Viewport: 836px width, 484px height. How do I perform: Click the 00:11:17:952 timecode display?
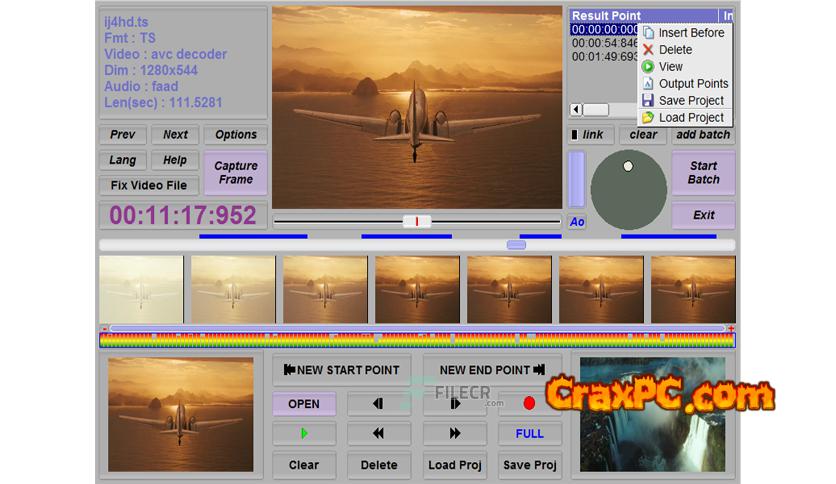183,215
